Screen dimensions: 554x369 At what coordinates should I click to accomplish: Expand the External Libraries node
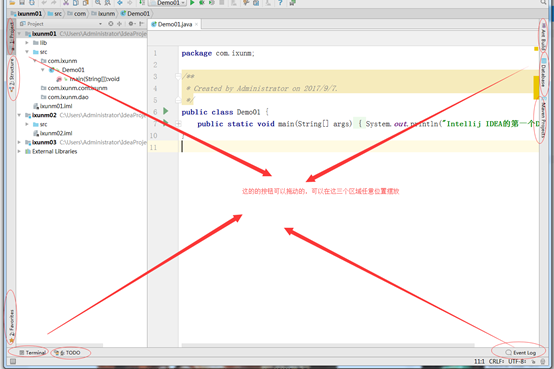click(19, 151)
